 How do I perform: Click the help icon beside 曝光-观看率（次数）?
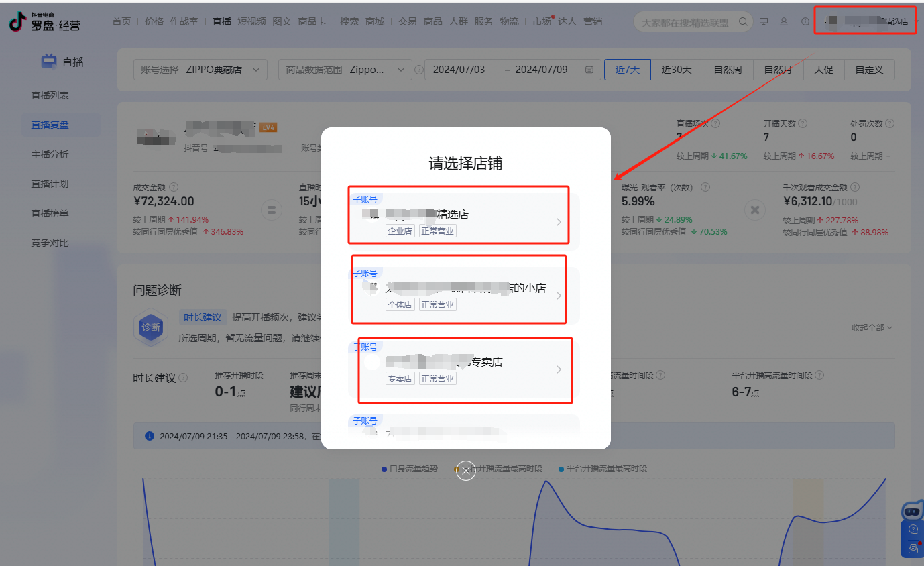pos(705,188)
